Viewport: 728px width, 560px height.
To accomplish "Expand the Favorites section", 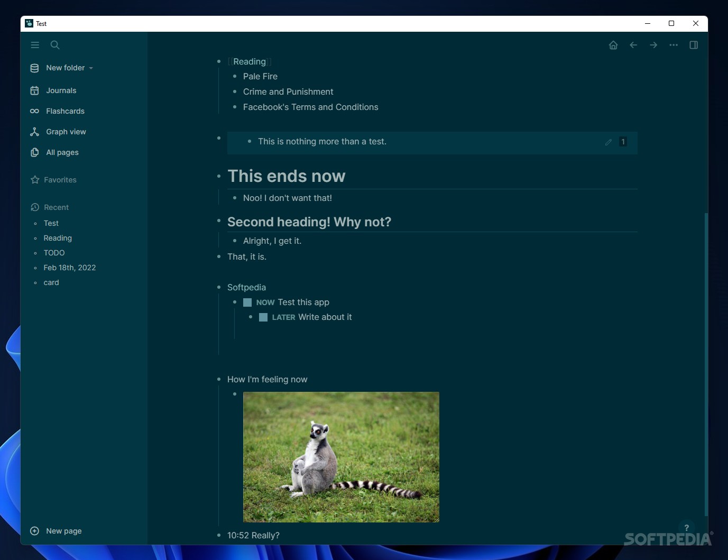I will tap(60, 180).
